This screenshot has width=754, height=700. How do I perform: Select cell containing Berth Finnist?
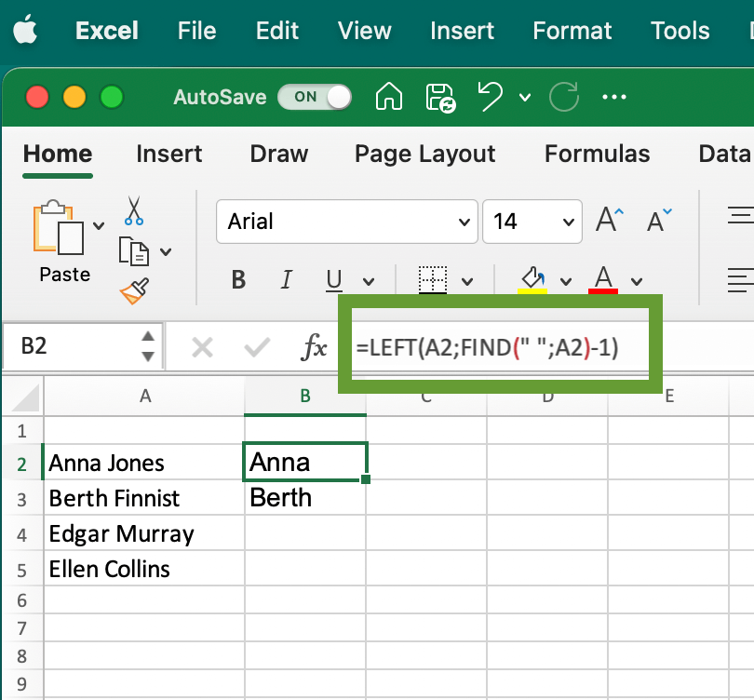point(144,498)
